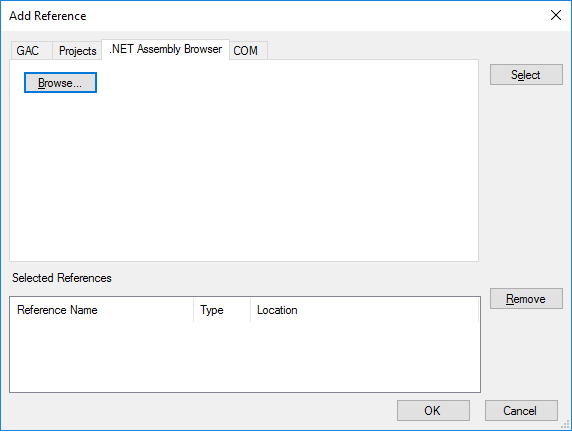Click the Type column header
572x433 pixels.
222,310
